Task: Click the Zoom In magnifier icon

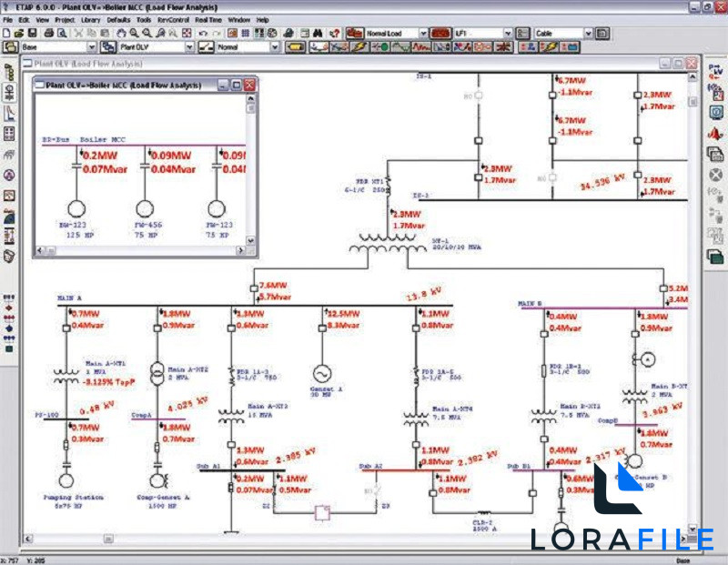Action: point(134,34)
